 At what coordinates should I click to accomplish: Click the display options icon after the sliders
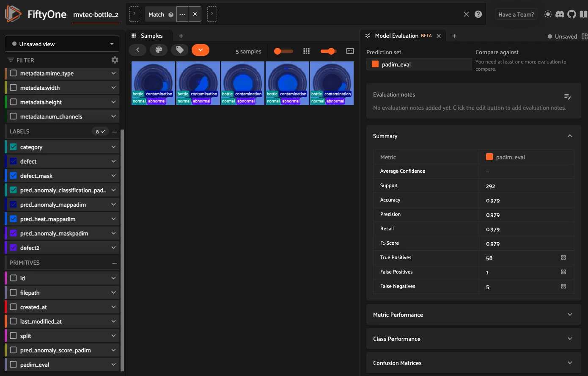point(350,51)
